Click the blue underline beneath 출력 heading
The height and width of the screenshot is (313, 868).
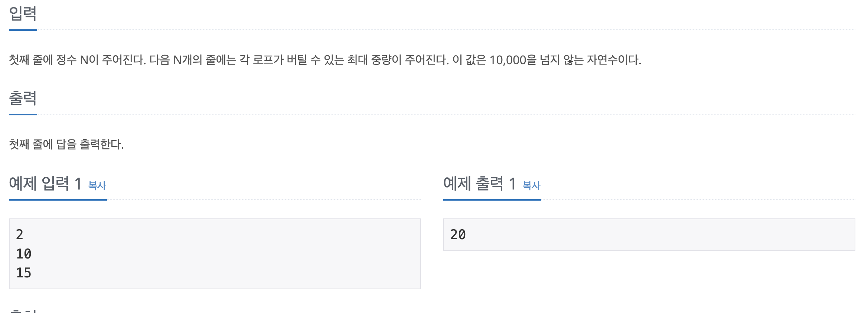(23, 115)
